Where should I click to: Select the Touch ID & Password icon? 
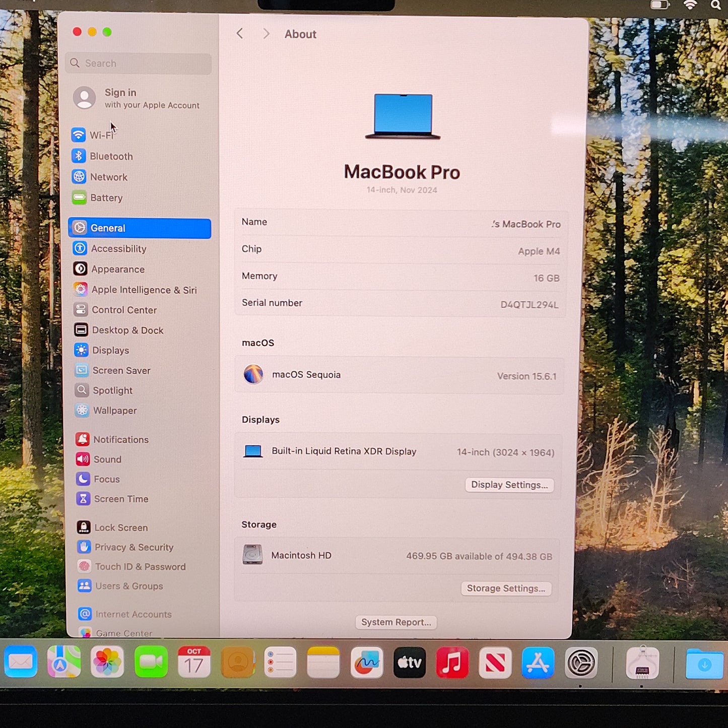click(x=83, y=566)
